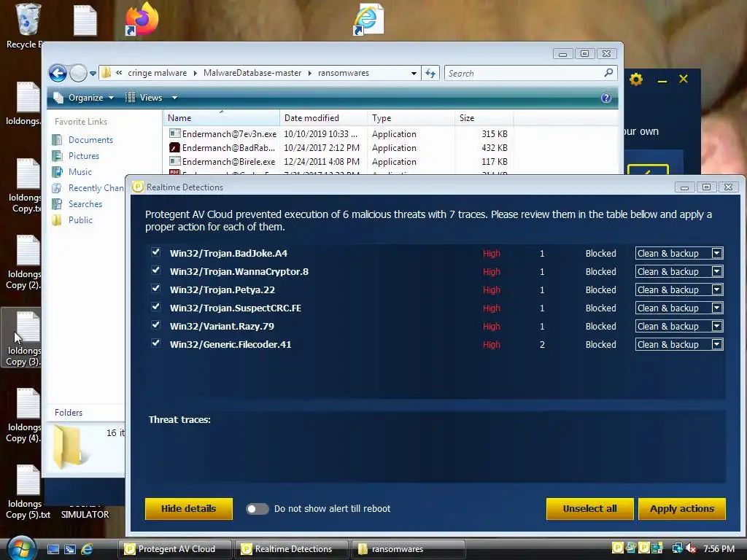
Task: Select the loldongs Copy (2) desktop file
Action: (x=24, y=262)
